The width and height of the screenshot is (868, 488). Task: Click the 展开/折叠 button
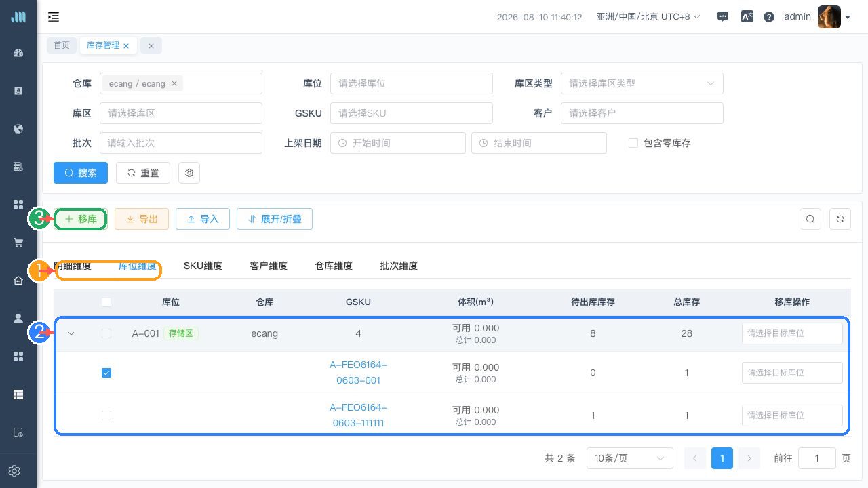click(275, 219)
